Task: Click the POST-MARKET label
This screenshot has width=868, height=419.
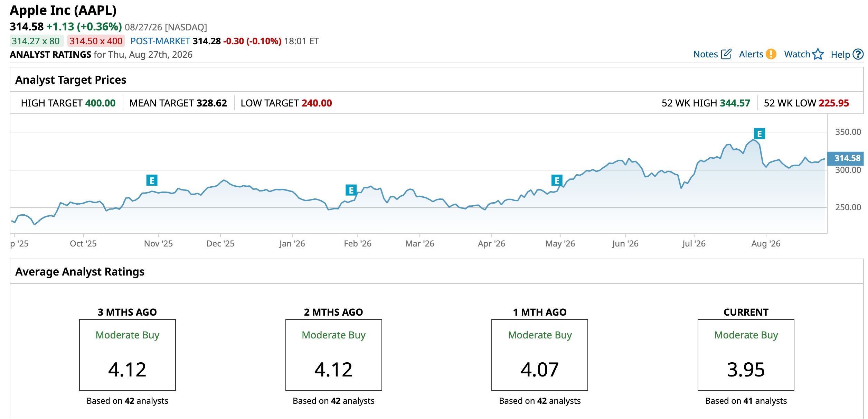Action: click(x=160, y=41)
